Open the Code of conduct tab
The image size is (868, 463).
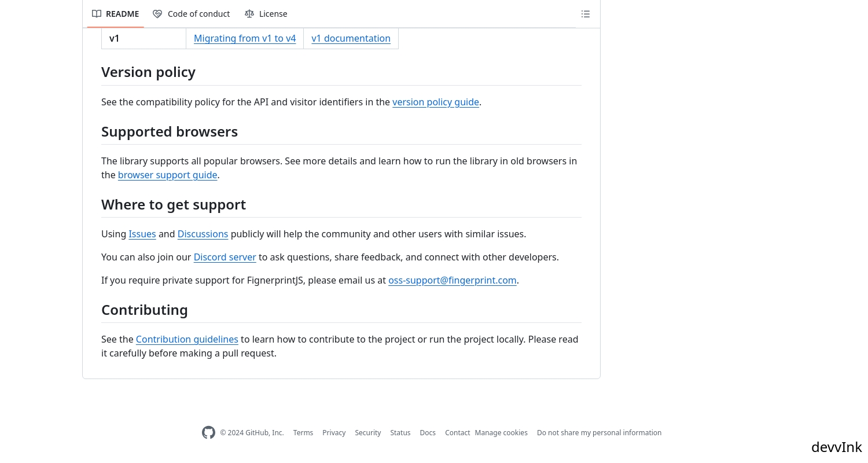click(192, 14)
